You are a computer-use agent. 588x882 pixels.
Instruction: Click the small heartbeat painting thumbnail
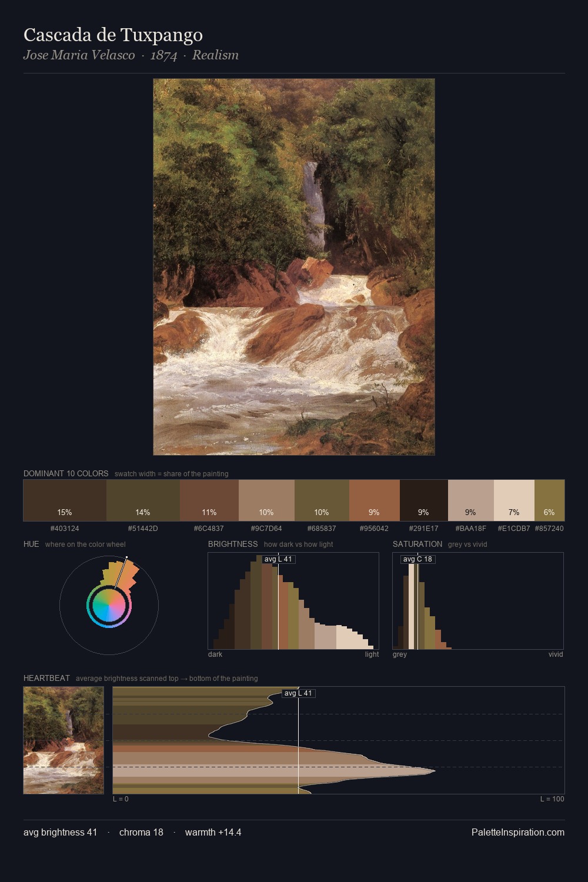pyautogui.click(x=64, y=740)
